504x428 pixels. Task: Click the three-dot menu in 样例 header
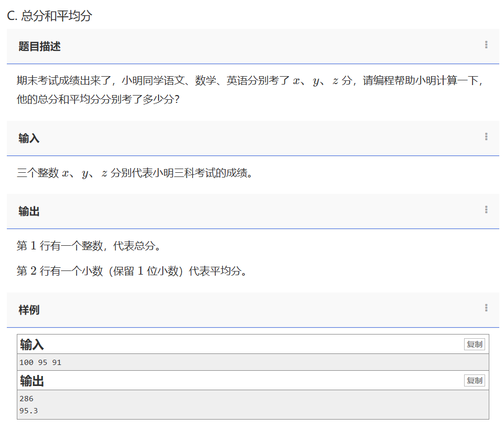click(x=486, y=308)
